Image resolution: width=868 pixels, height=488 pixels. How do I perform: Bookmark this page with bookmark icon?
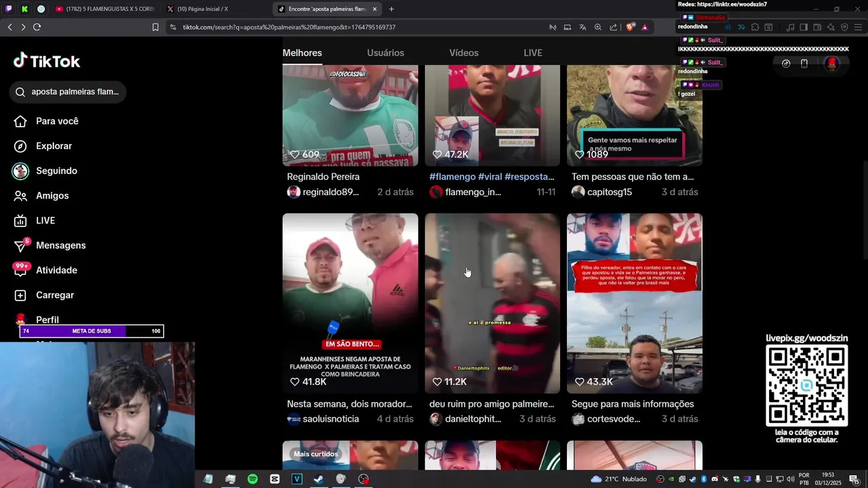pos(155,27)
